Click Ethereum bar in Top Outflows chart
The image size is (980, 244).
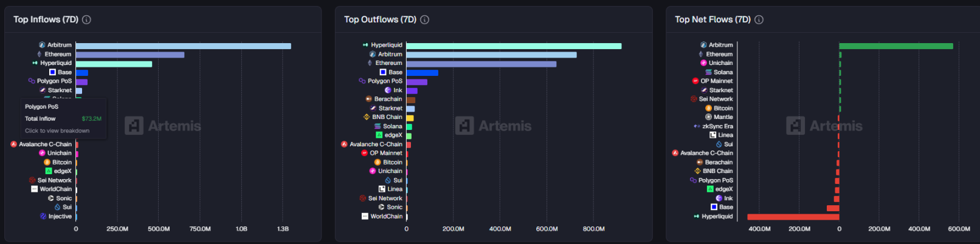pyautogui.click(x=481, y=64)
